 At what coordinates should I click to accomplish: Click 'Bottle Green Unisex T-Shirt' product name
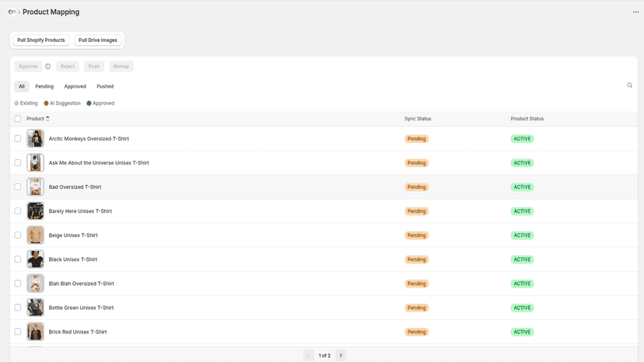pos(82,308)
